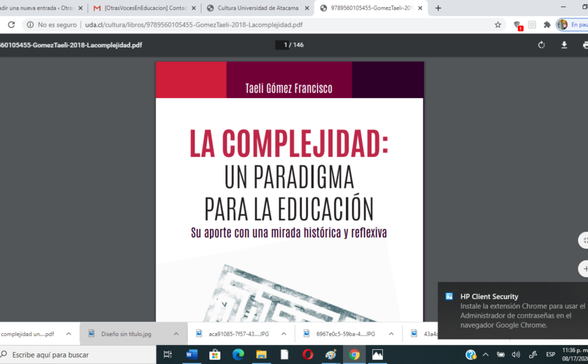Rotate the PDF document clockwise
Viewport: 588px width, 364px height.
541,45
